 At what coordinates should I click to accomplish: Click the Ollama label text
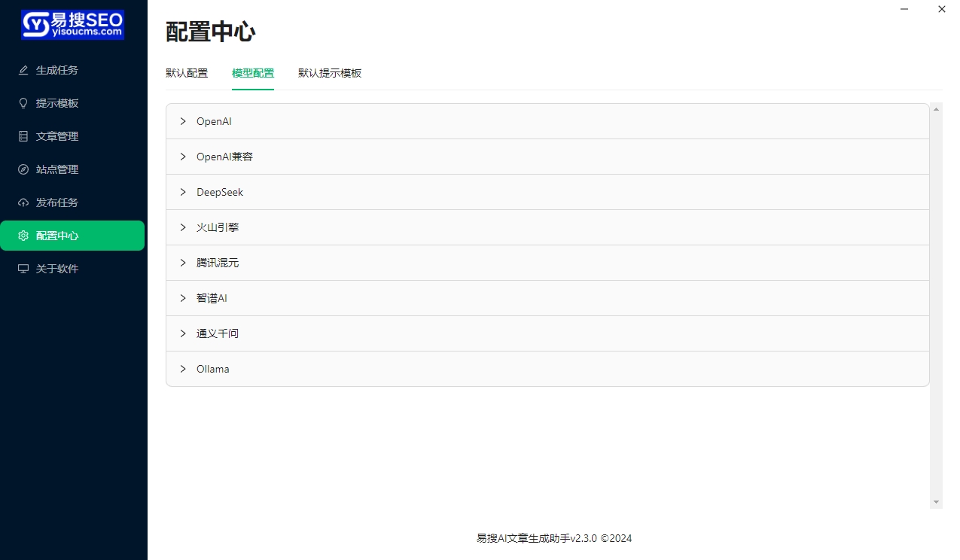[x=213, y=369]
